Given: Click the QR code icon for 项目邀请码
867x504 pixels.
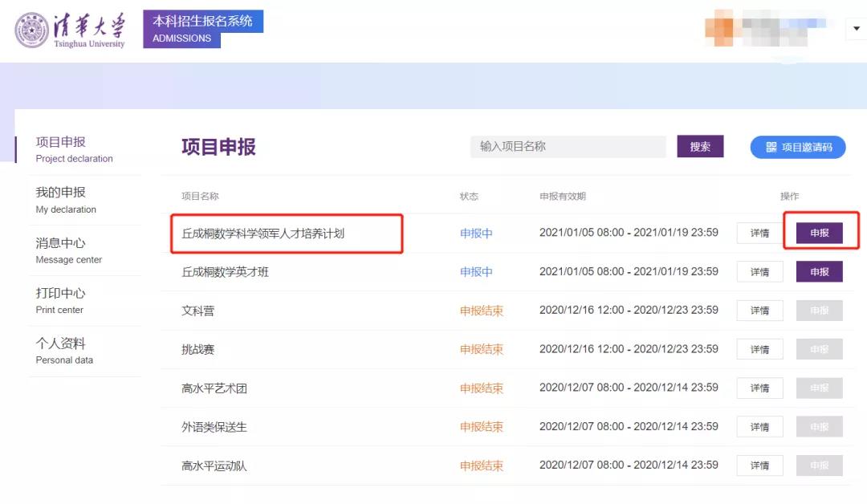Looking at the screenshot, I should [x=771, y=148].
